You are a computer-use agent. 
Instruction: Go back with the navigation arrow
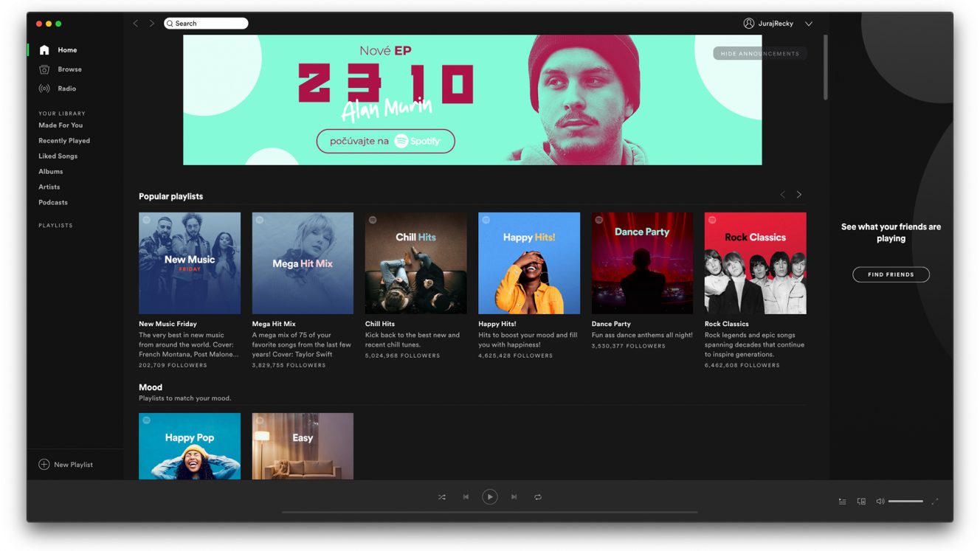pyautogui.click(x=136, y=24)
